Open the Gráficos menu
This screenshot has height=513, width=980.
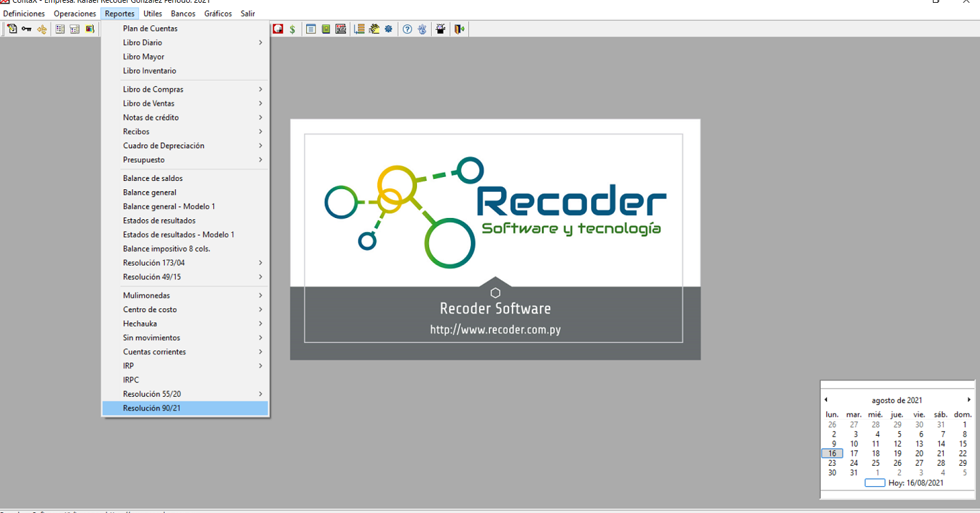(x=218, y=14)
